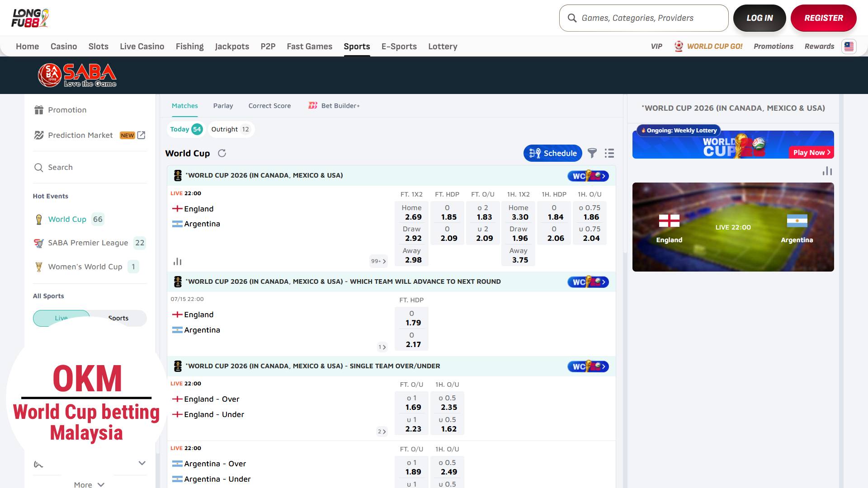Click World Cup trophy icon in Hot Events
Image resolution: width=868 pixels, height=488 pixels.
click(39, 219)
